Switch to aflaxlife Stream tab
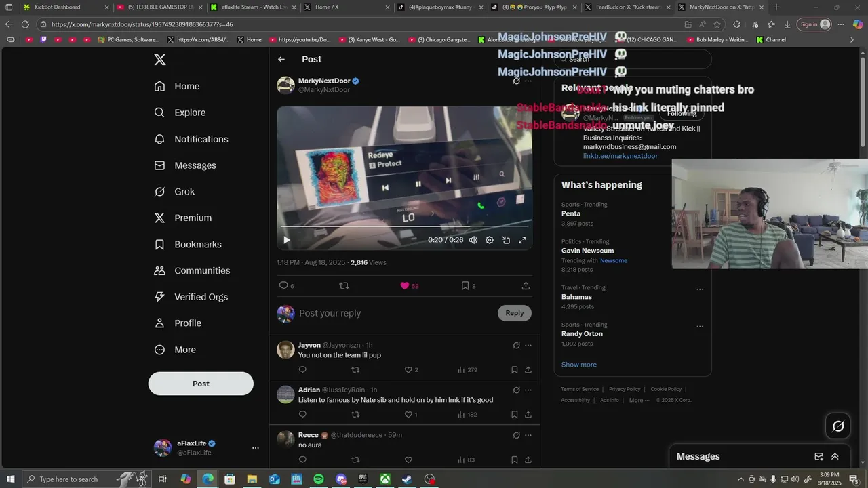Screen dimensions: 868x488 (x=254, y=7)
